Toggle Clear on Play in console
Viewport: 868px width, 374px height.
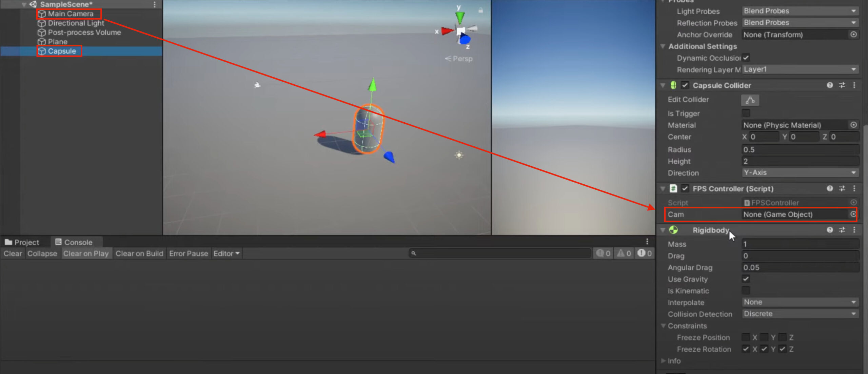coord(86,253)
